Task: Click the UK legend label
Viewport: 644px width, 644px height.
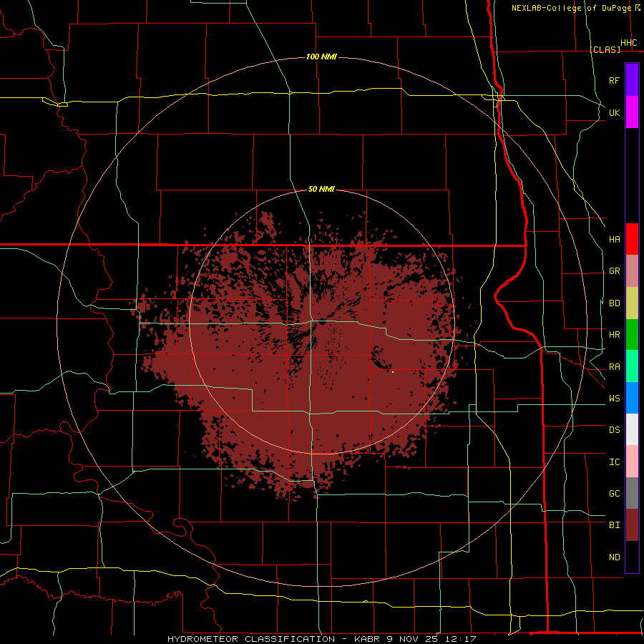Action: click(x=615, y=113)
